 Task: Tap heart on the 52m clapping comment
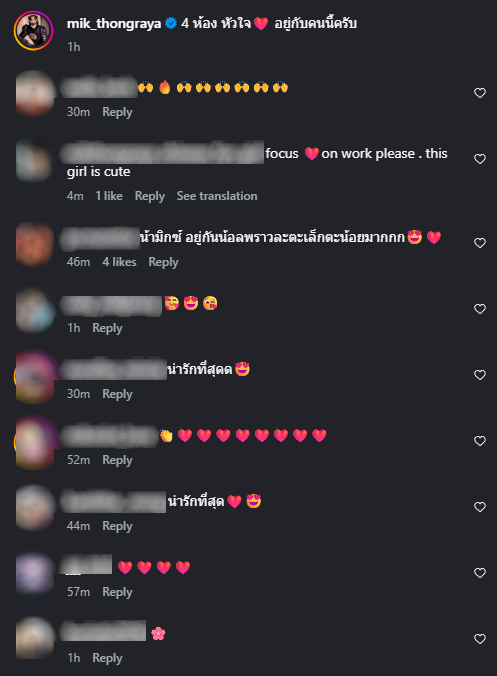[x=480, y=441]
